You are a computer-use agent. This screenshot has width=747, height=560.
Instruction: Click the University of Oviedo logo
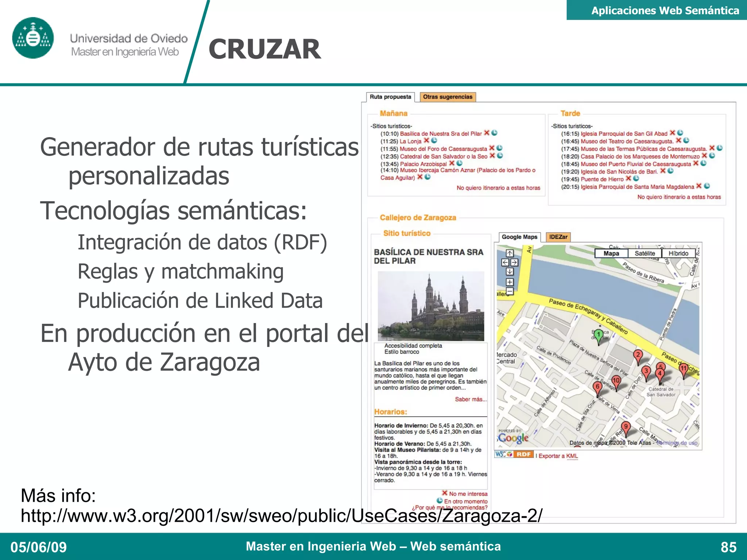[x=33, y=38]
